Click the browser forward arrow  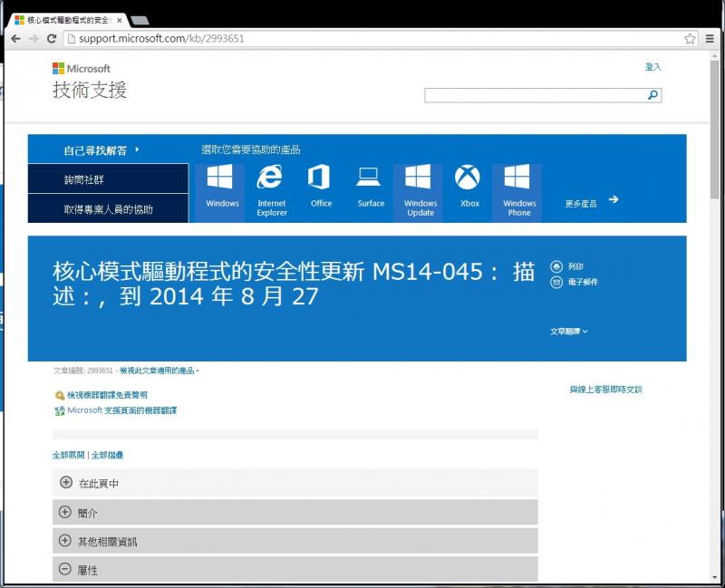pyautogui.click(x=34, y=39)
